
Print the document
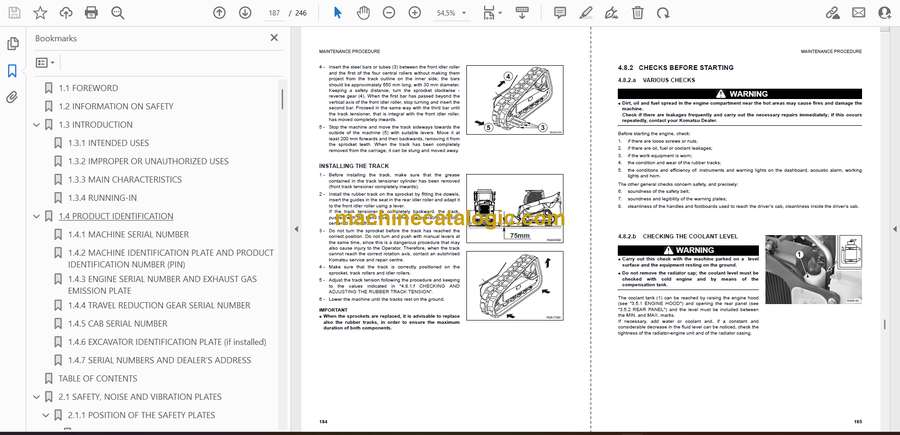[x=91, y=13]
